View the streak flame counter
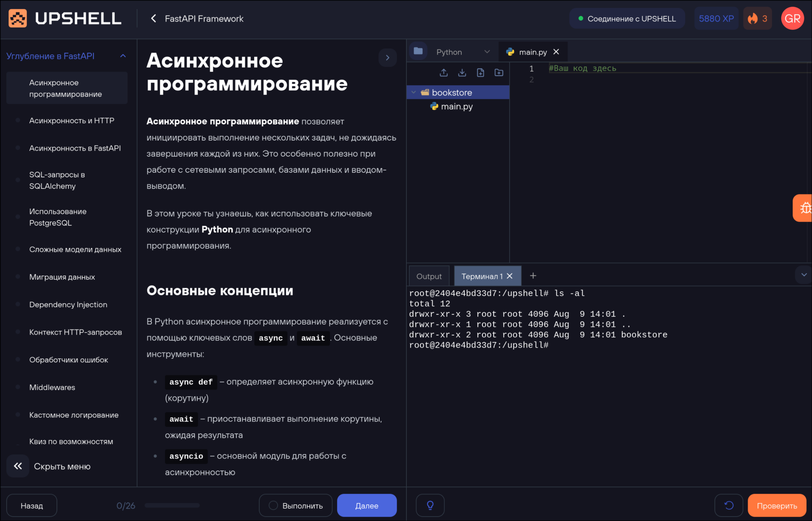This screenshot has height=521, width=812. (x=757, y=19)
